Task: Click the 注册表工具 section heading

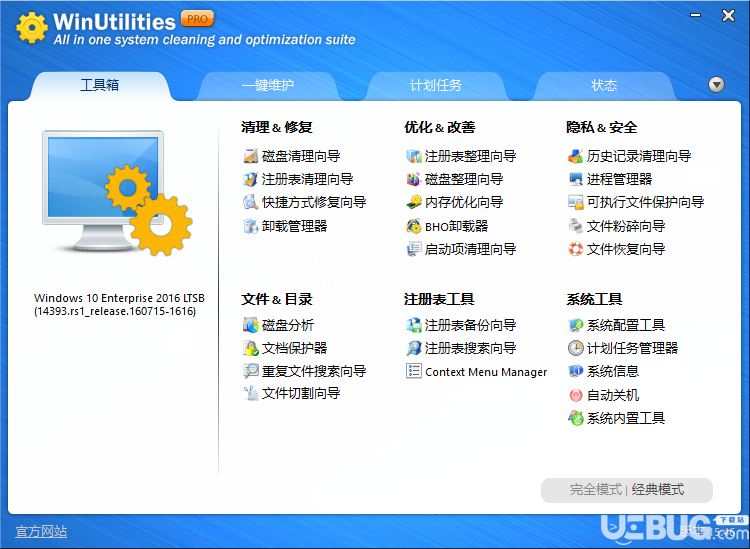Action: [x=439, y=299]
